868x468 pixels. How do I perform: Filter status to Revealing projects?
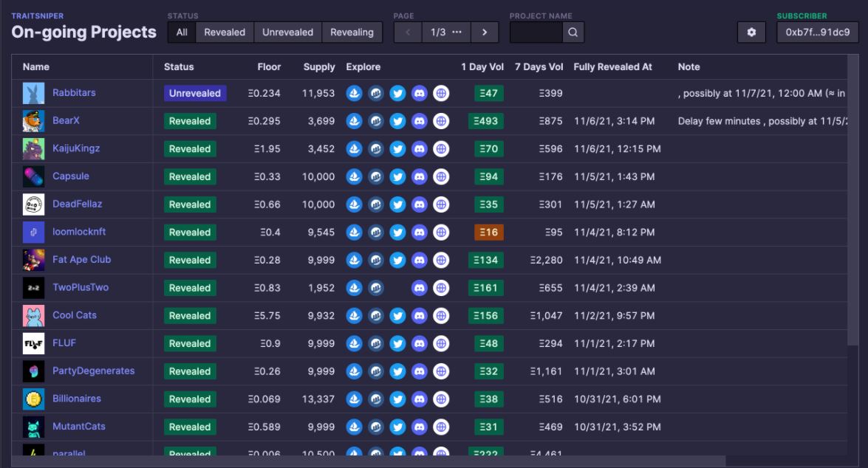coord(352,32)
